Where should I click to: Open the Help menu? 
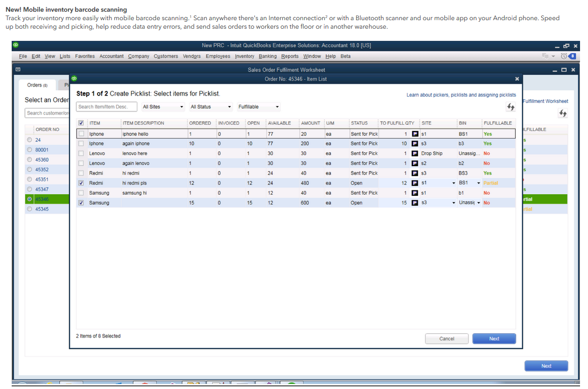331,56
